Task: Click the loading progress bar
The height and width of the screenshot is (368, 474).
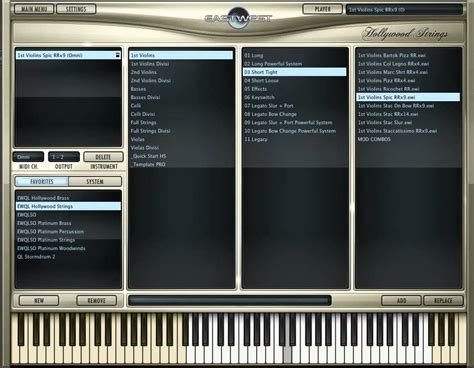Action: point(230,300)
